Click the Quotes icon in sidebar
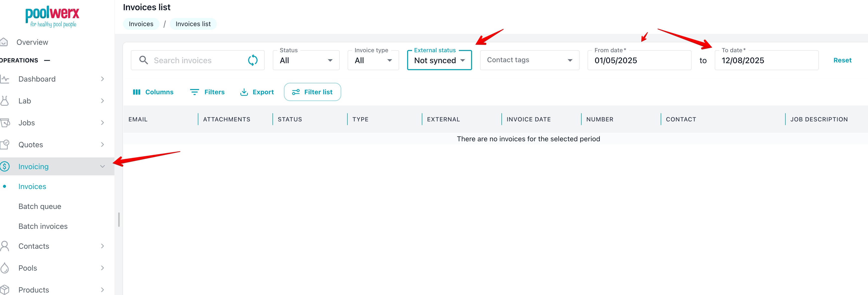The width and height of the screenshot is (868, 295). [5, 145]
